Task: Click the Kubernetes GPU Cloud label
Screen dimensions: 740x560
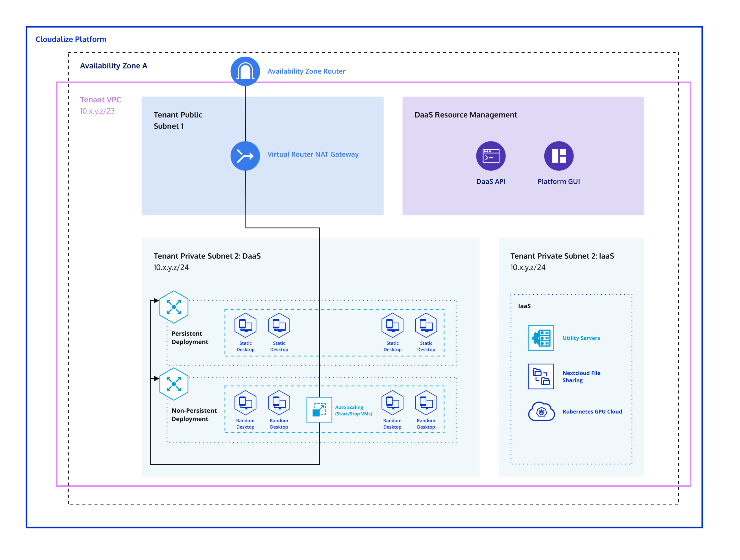Action: 592,412
